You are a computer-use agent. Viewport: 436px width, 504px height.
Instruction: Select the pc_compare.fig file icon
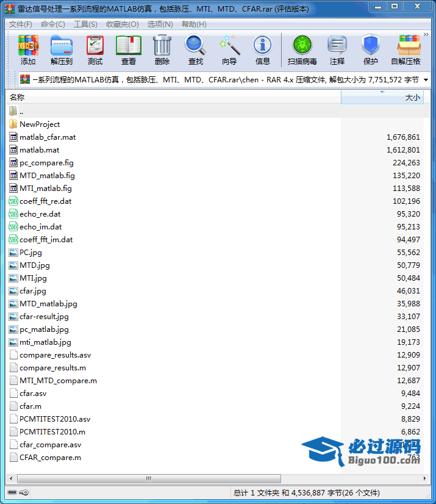pos(13,163)
